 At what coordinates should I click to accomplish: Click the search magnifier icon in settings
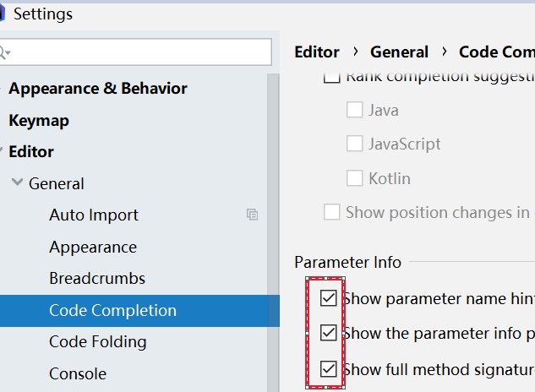pos(4,53)
